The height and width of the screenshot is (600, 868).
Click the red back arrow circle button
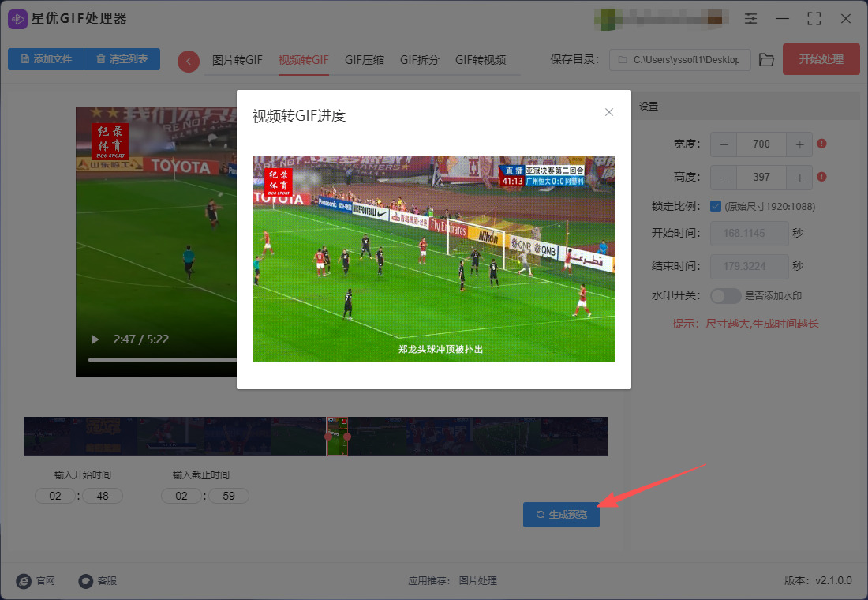pos(189,61)
